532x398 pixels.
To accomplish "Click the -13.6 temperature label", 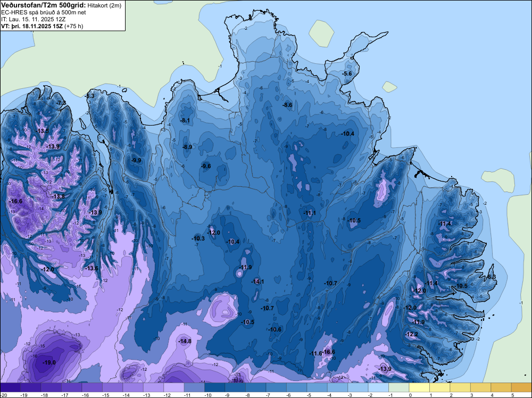I will tap(92, 268).
